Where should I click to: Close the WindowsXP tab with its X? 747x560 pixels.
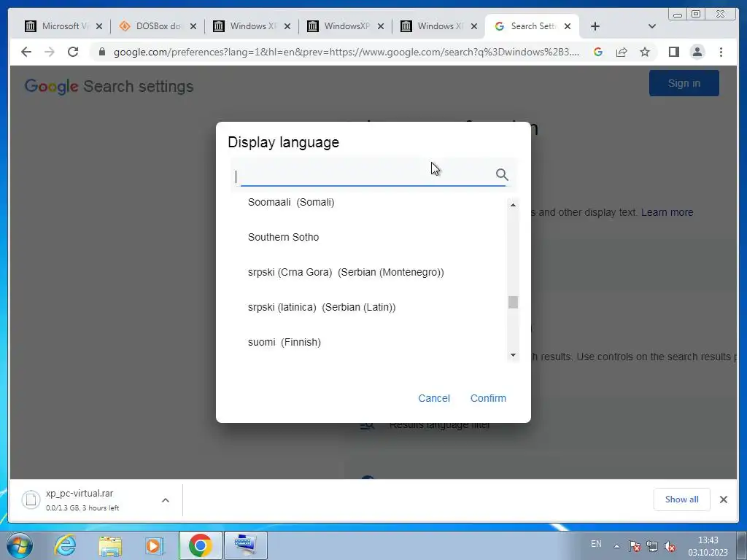click(x=381, y=26)
